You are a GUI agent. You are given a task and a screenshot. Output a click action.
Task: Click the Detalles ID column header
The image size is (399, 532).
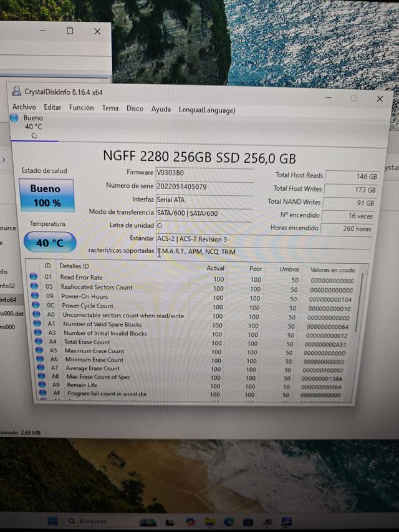74,266
